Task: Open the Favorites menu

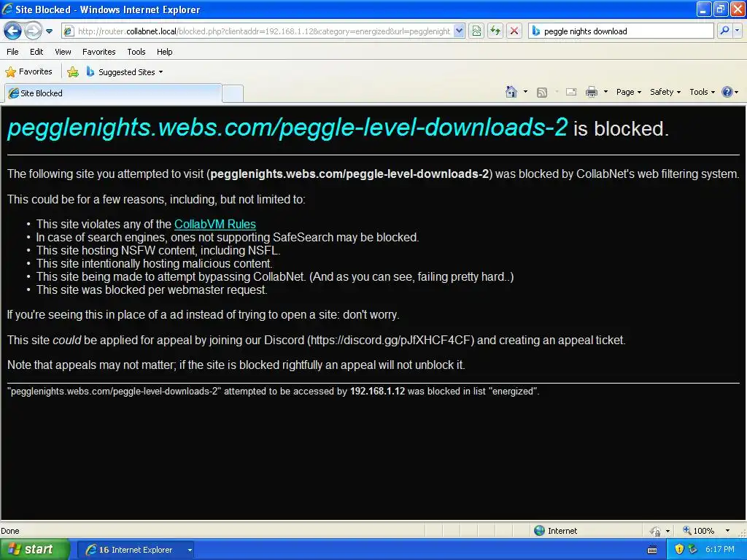Action: [99, 52]
